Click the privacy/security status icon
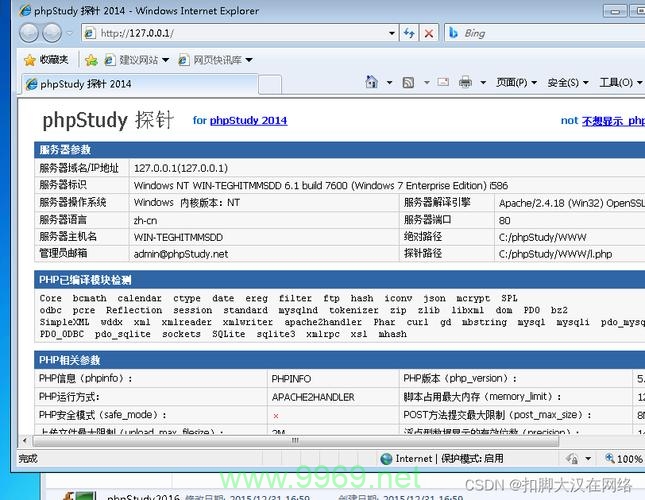The height and width of the screenshot is (500, 645). tap(572, 458)
